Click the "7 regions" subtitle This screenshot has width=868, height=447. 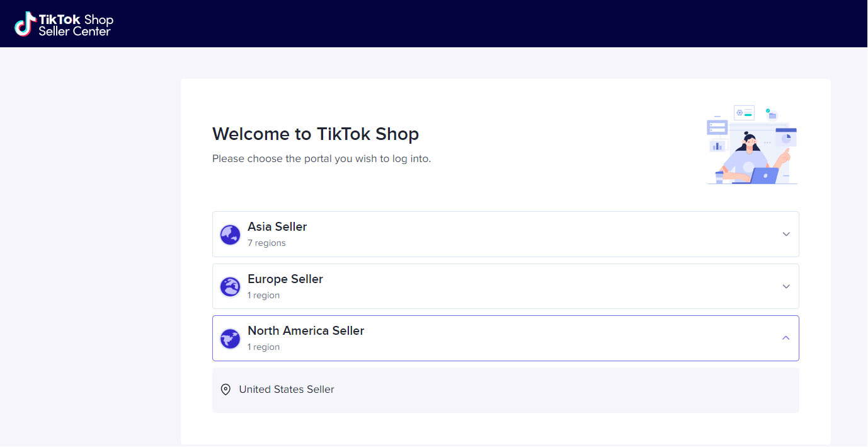[266, 243]
